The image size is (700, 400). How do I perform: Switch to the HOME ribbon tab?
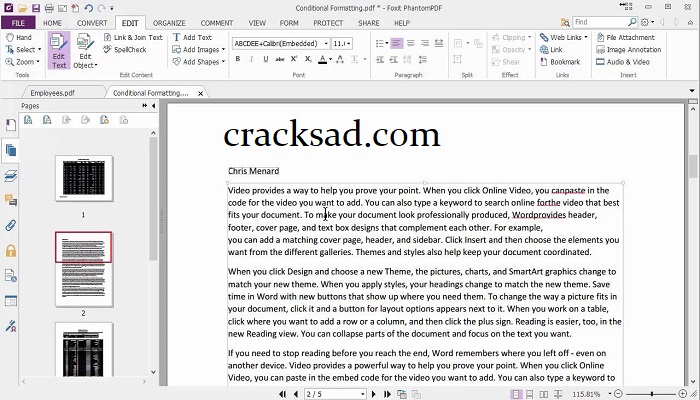53,23
